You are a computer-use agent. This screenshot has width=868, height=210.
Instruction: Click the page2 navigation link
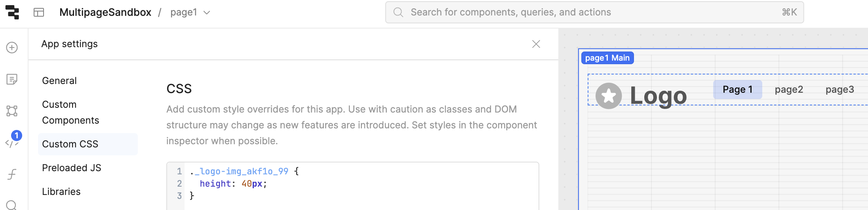click(789, 90)
